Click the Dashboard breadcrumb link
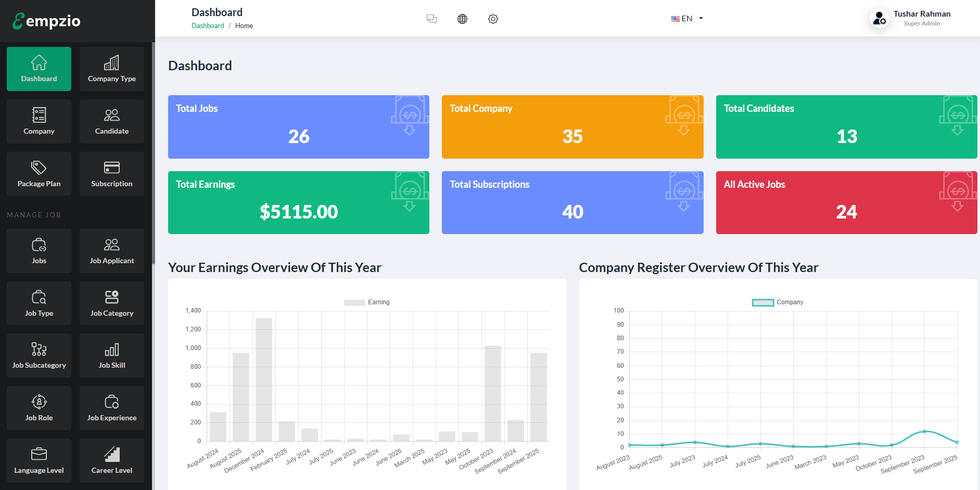980x490 pixels. tap(208, 26)
